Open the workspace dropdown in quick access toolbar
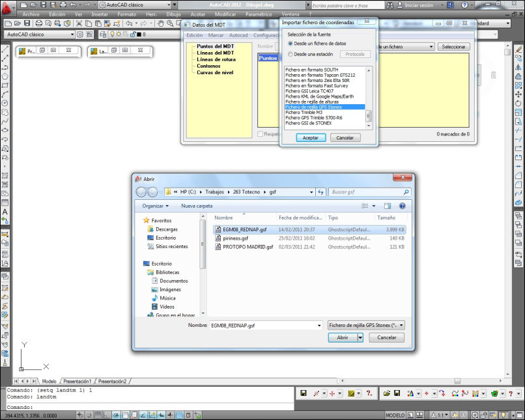The image size is (525, 420). [x=169, y=5]
